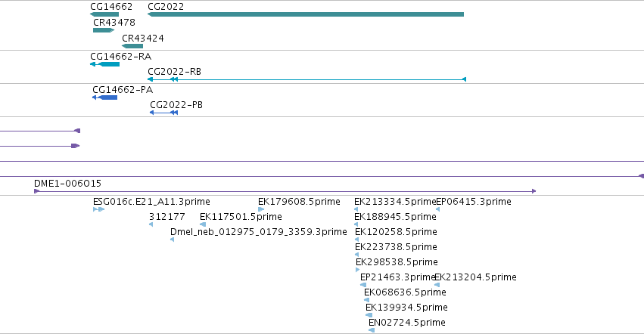644x334 pixels.
Task: Click the Dmel_neb_012975_0179_3359.3prime marker
Action: point(172,240)
